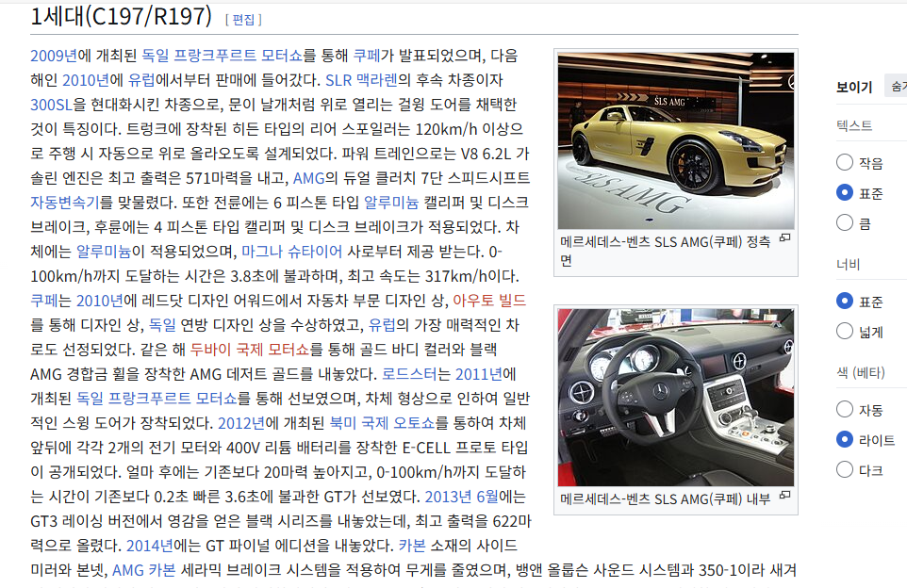This screenshot has height=588, width=907.
Task: Open the 2010년 link near 유럽
Action: click(85, 80)
